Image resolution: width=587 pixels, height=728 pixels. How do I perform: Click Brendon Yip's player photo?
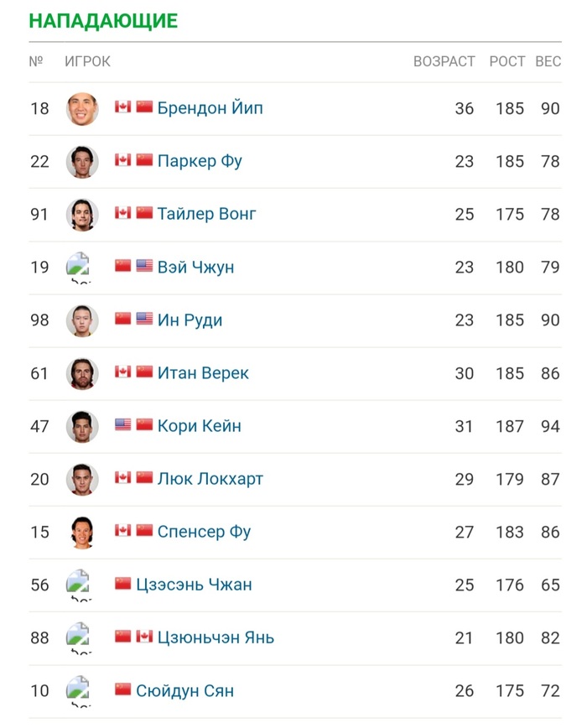[82, 109]
